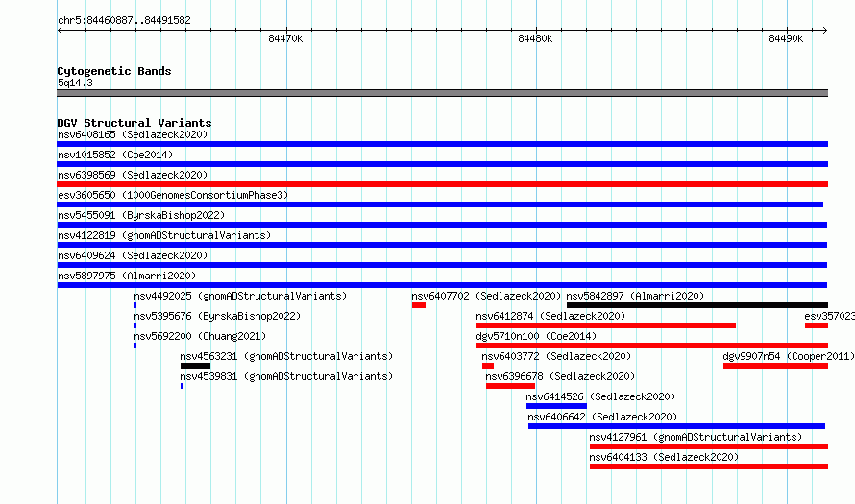Image resolution: width=855 pixels, height=504 pixels.
Task: Open nsv6403772 (Sedlazeck2020) variant label
Action: [x=556, y=356]
